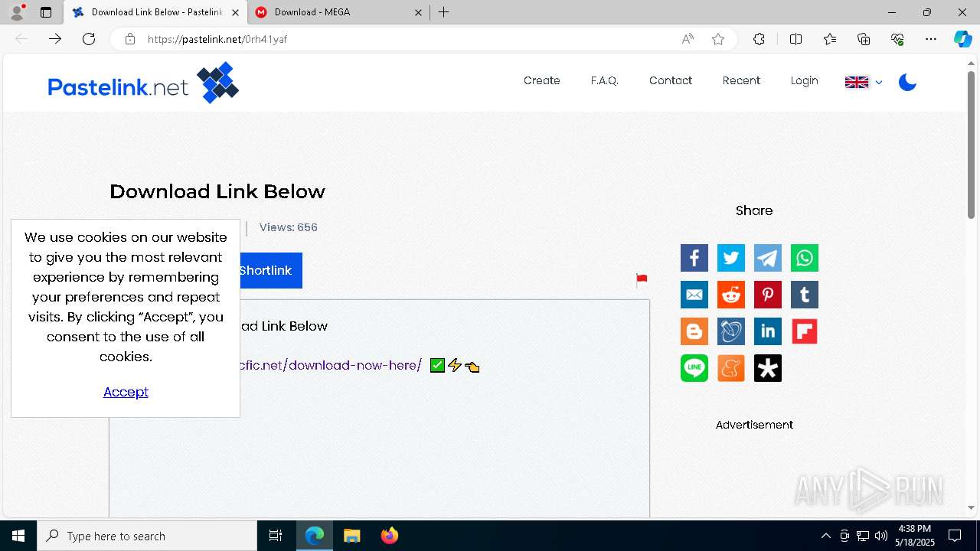Open Edge split screen view
Viewport: 980px width, 551px height.
795,39
